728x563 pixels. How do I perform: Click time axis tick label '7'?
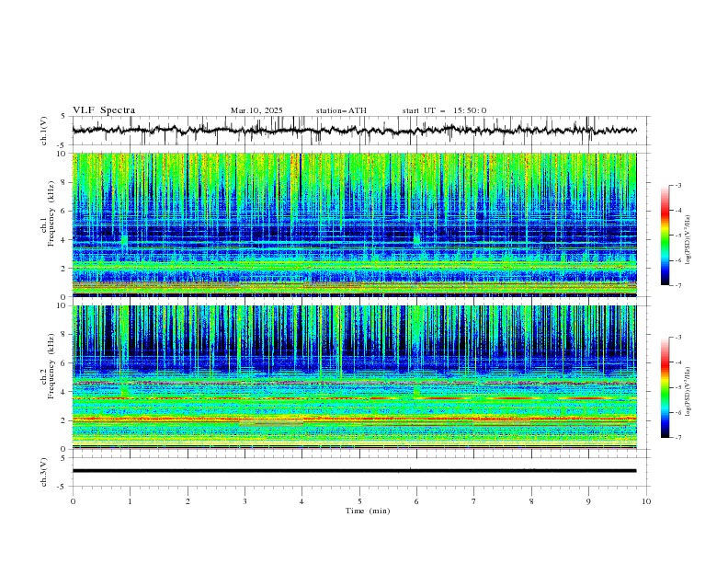(473, 501)
